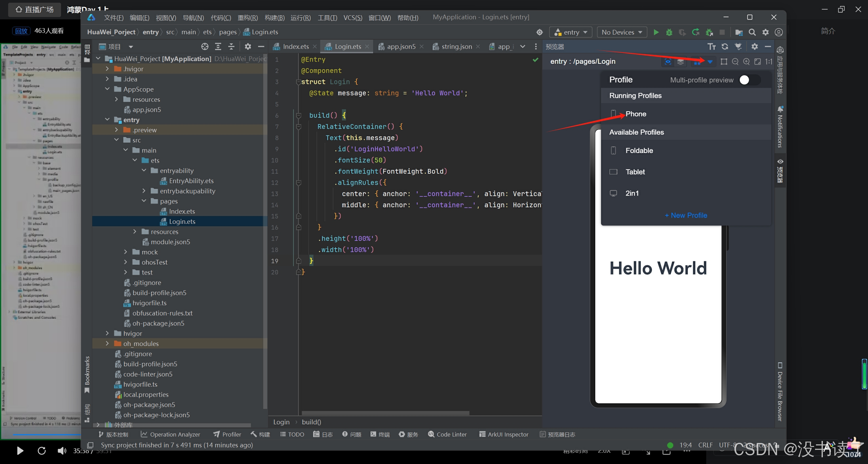Click the Inspector eye icon in previewer
Image resolution: width=868 pixels, height=464 pixels.
coord(668,61)
